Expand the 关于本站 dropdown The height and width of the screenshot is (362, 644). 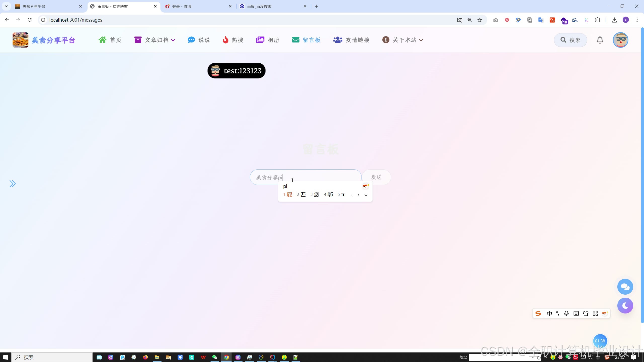pos(403,40)
